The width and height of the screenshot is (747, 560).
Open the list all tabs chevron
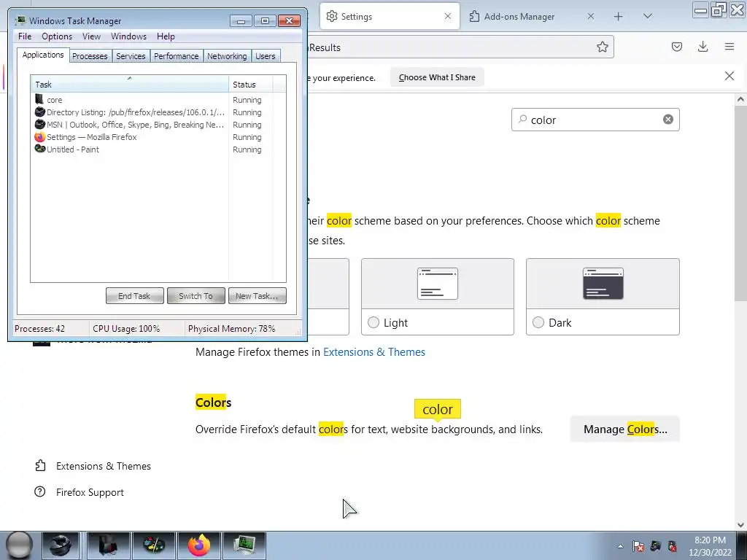click(x=648, y=16)
